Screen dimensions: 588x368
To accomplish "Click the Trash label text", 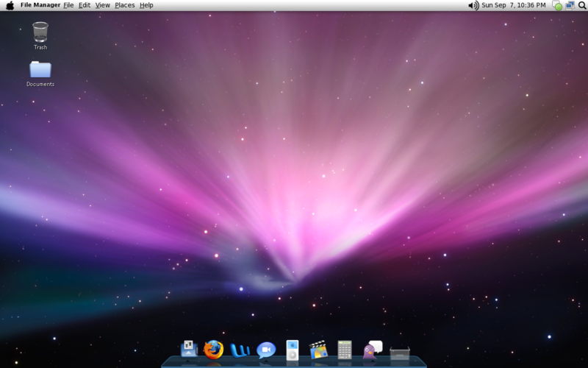I will tap(40, 47).
